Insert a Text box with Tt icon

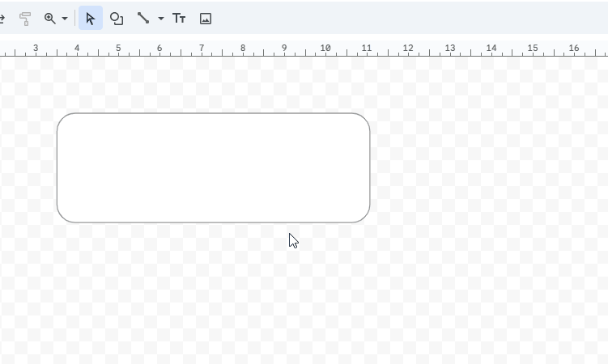click(x=179, y=18)
